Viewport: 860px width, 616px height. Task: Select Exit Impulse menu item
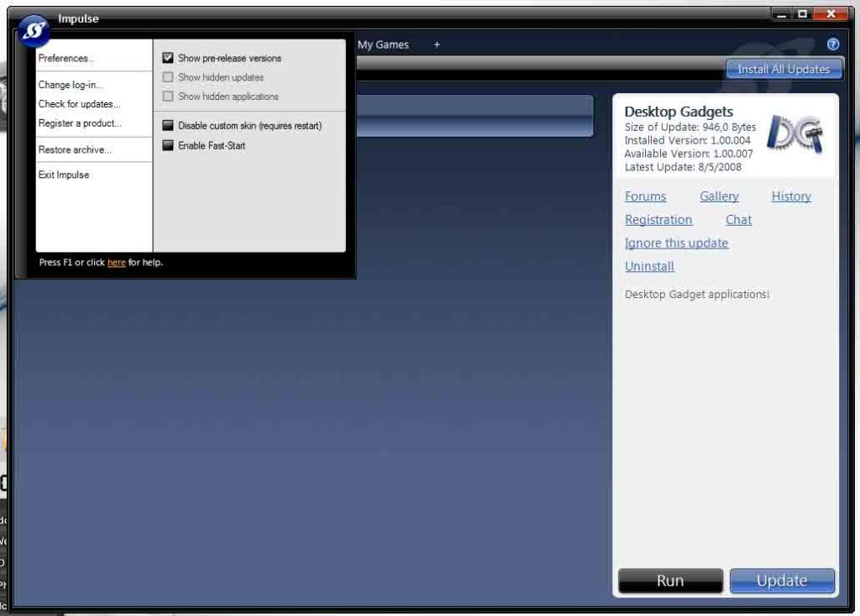click(64, 175)
